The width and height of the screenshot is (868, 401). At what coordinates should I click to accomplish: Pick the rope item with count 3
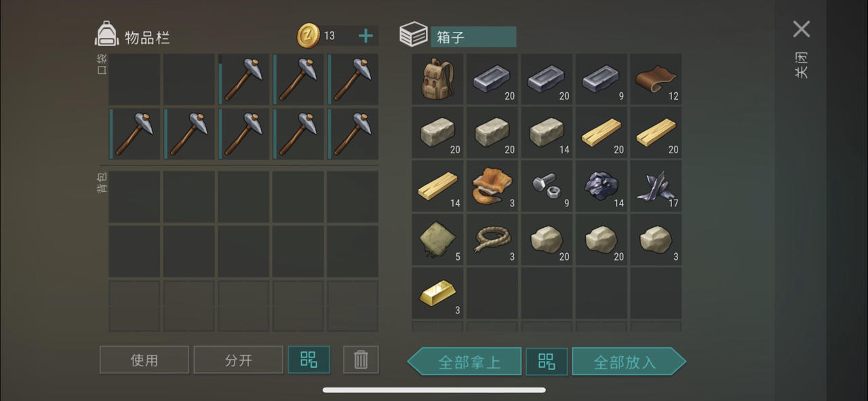[x=492, y=240]
